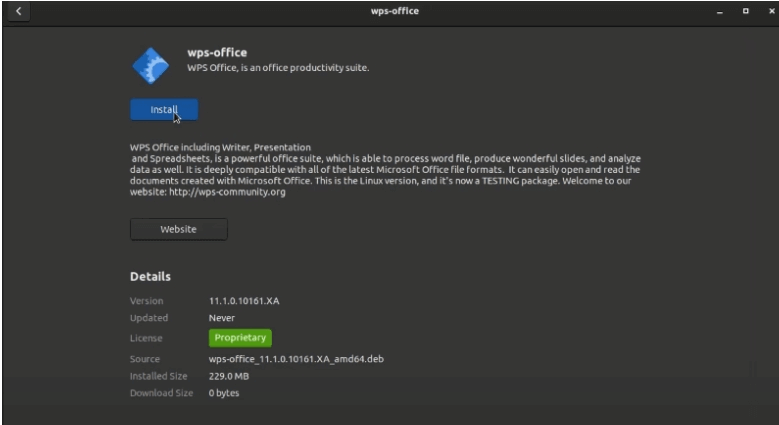This screenshot has height=425, width=779.
Task: Click the description line 'WPS Office including Writer, Presentation'
Action: click(x=220, y=147)
